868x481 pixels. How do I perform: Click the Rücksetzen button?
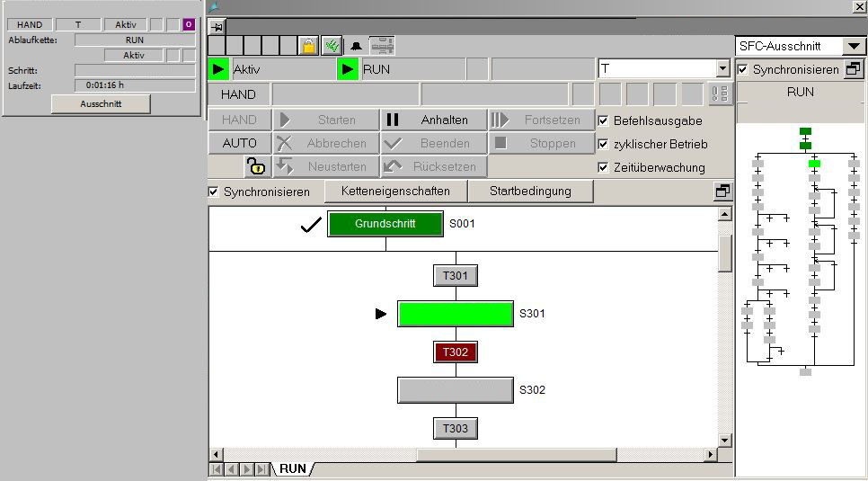pyautogui.click(x=433, y=166)
